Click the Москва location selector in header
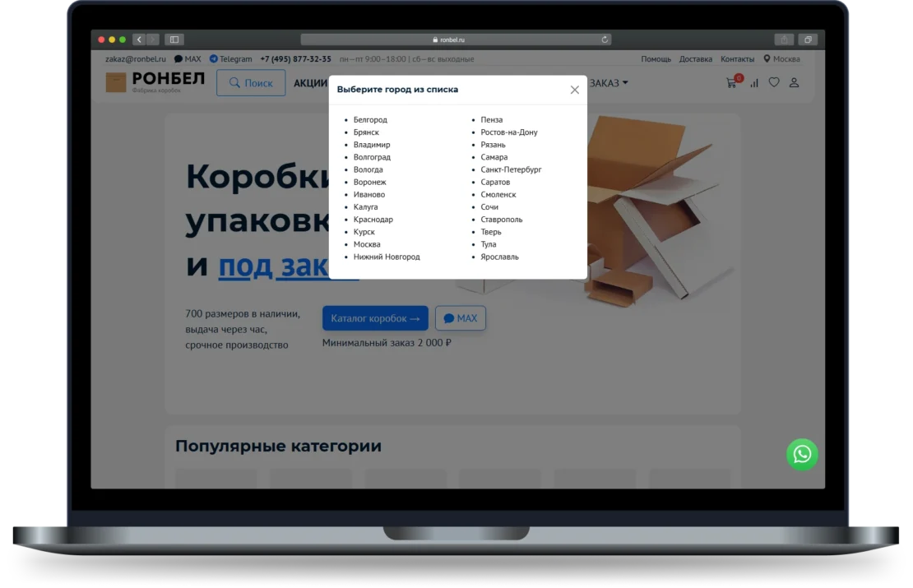This screenshot has width=913, height=588. tap(781, 59)
